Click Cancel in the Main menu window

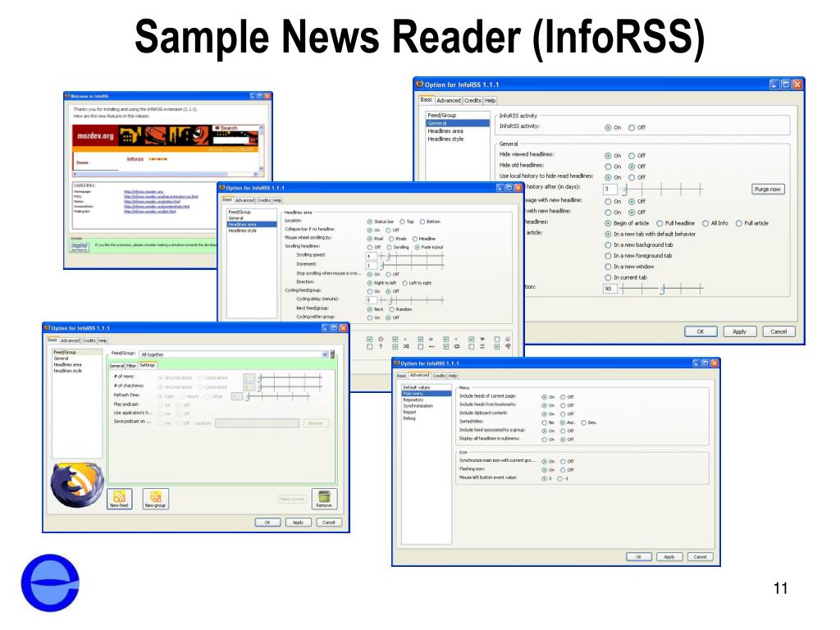(x=701, y=557)
